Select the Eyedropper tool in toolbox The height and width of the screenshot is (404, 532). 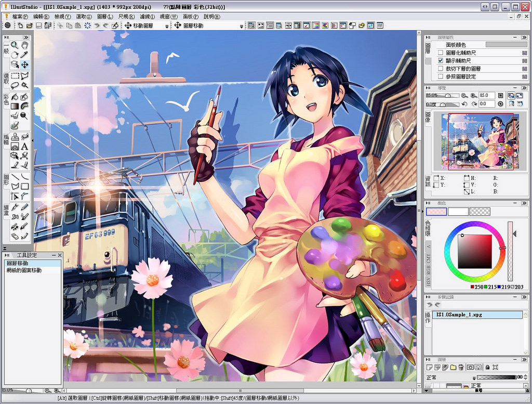[24, 55]
